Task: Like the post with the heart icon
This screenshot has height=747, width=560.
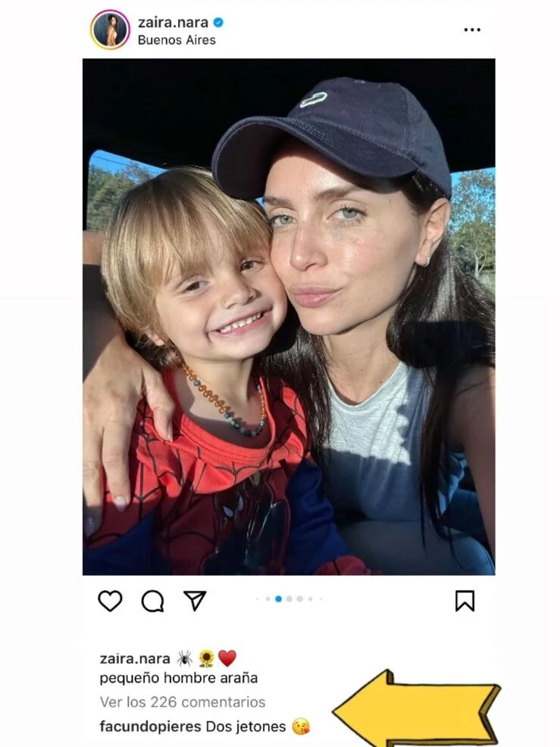Action: [x=110, y=601]
